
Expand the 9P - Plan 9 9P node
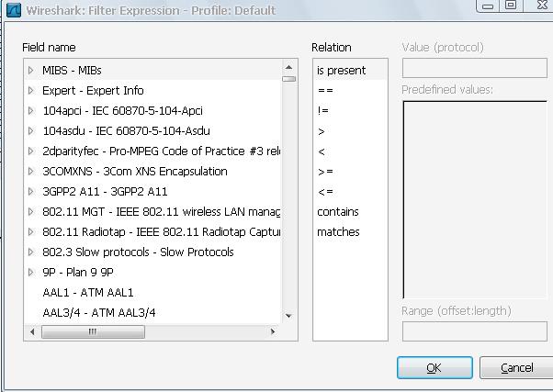click(31, 272)
